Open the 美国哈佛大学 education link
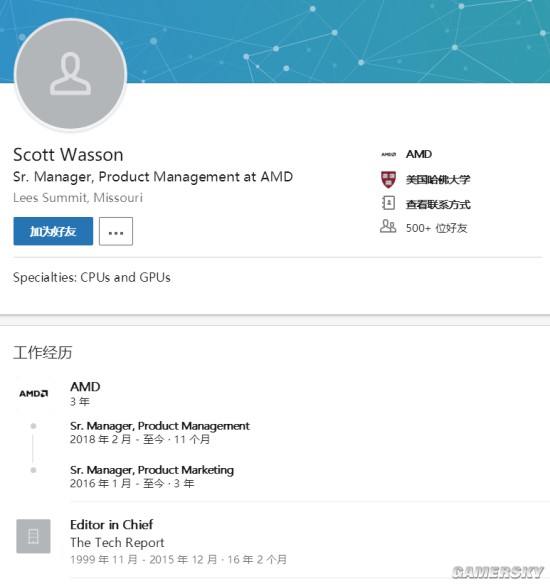Viewport: 550px width, 584px height. (438, 180)
